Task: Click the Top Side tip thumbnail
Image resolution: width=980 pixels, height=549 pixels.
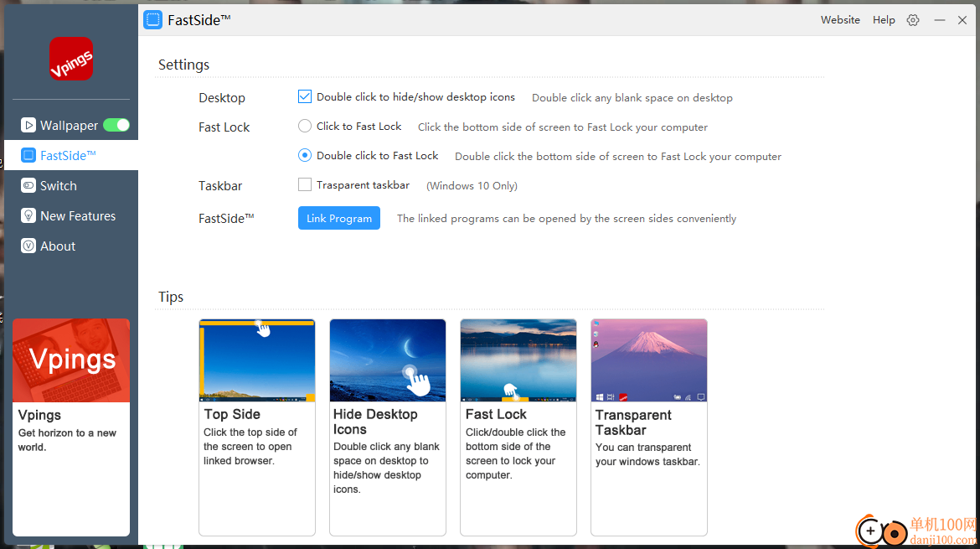Action: click(257, 360)
